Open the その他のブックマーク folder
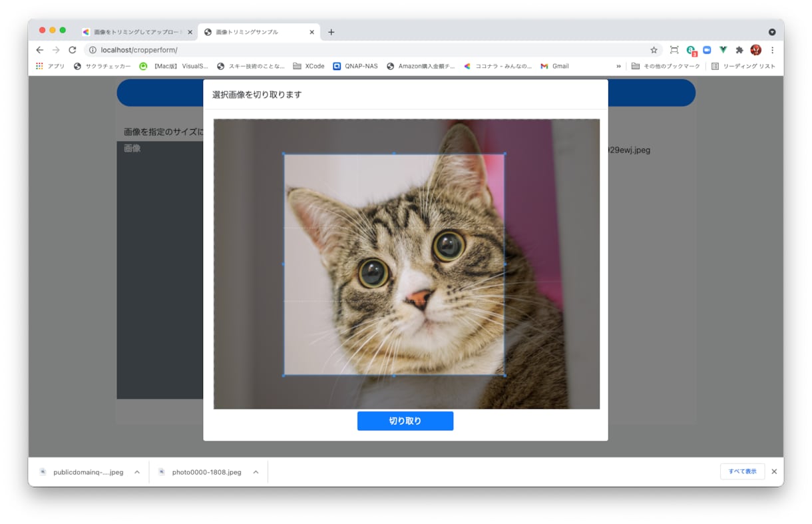The height and width of the screenshot is (524, 812). tap(666, 66)
